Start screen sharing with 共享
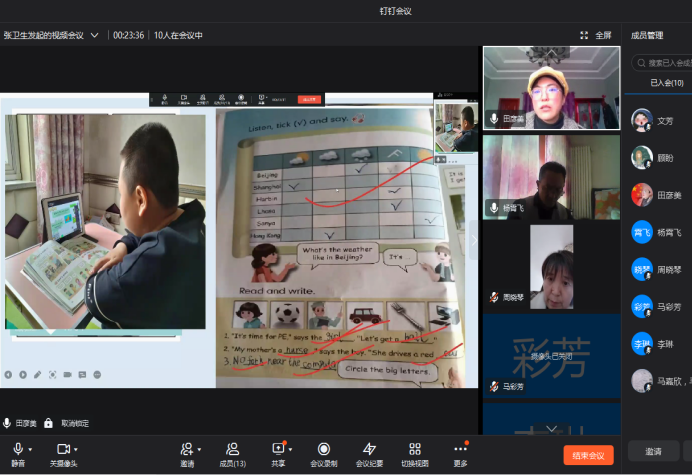 click(278, 454)
